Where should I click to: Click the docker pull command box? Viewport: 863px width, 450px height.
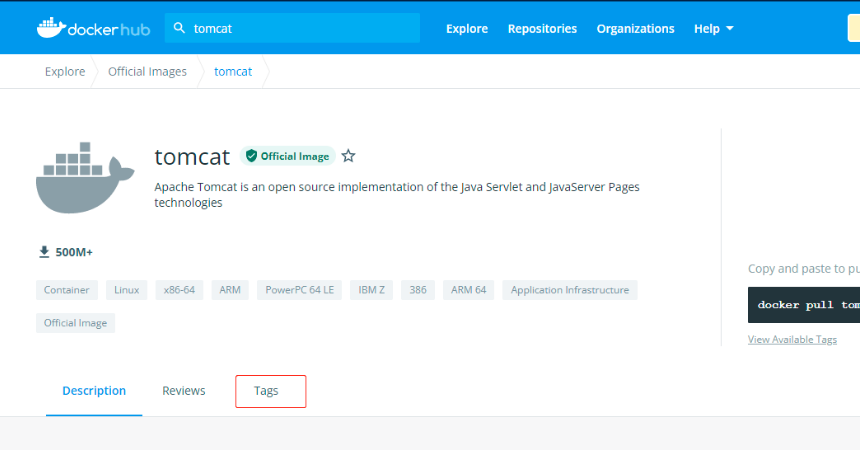[805, 305]
